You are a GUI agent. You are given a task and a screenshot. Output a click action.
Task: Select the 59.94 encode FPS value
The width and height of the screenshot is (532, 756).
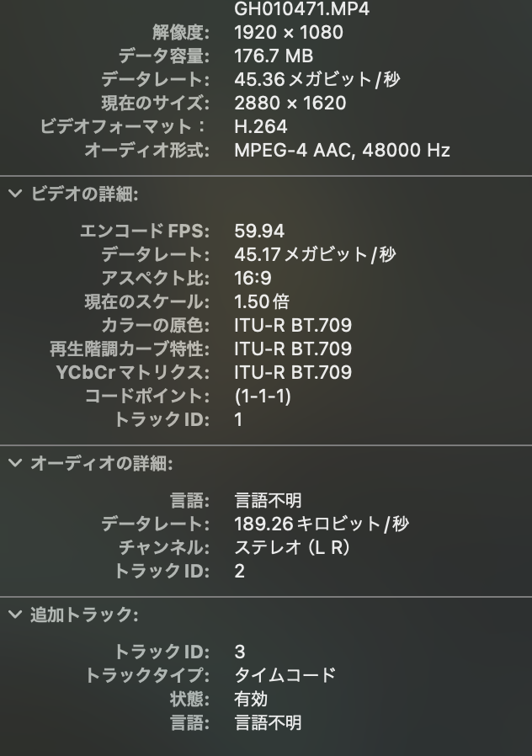259,231
